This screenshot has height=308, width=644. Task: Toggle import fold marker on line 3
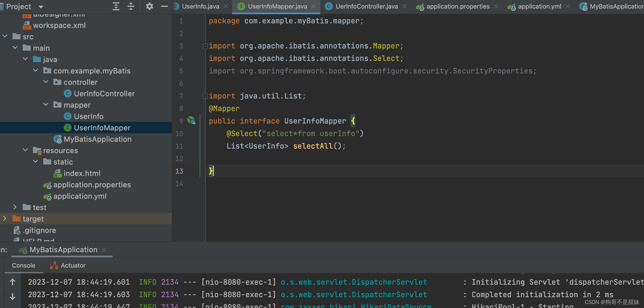[205, 46]
